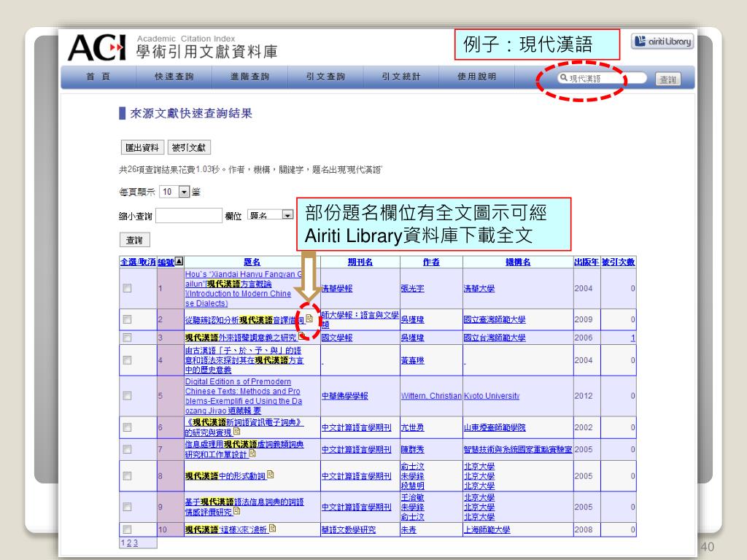Open author link 朱彥 in row 10

pyautogui.click(x=409, y=529)
